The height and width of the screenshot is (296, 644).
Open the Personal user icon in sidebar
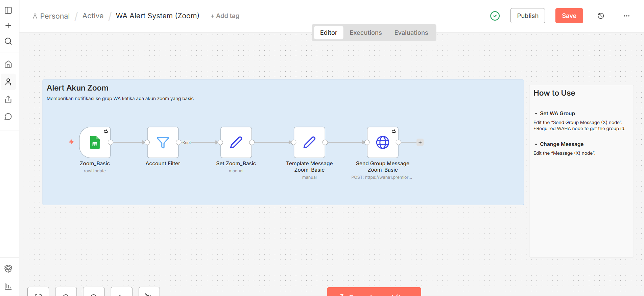tap(8, 82)
